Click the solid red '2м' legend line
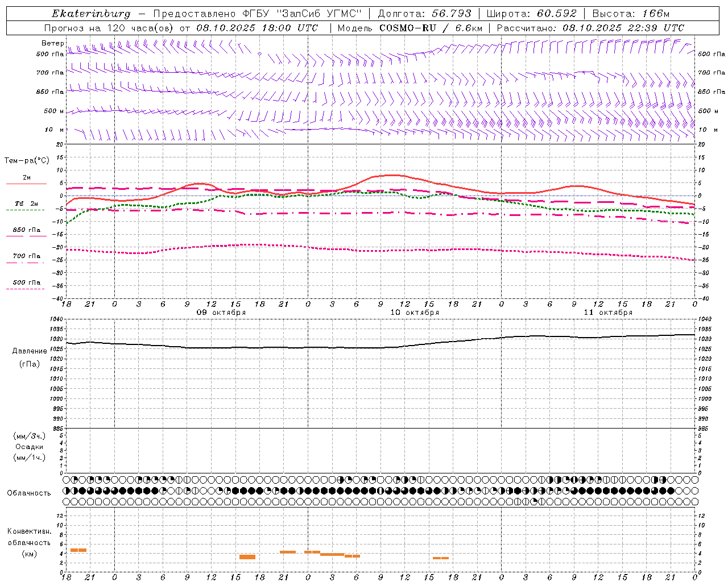The image size is (728, 582). 26,184
